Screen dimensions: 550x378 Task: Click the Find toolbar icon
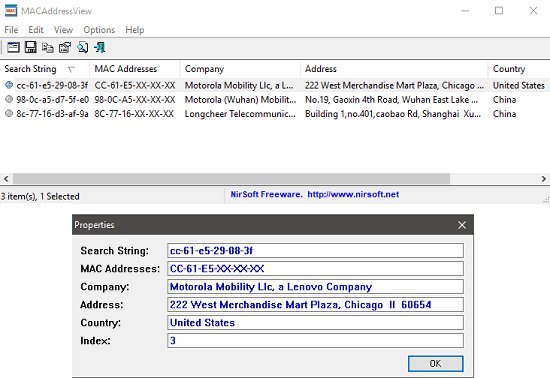coord(83,47)
